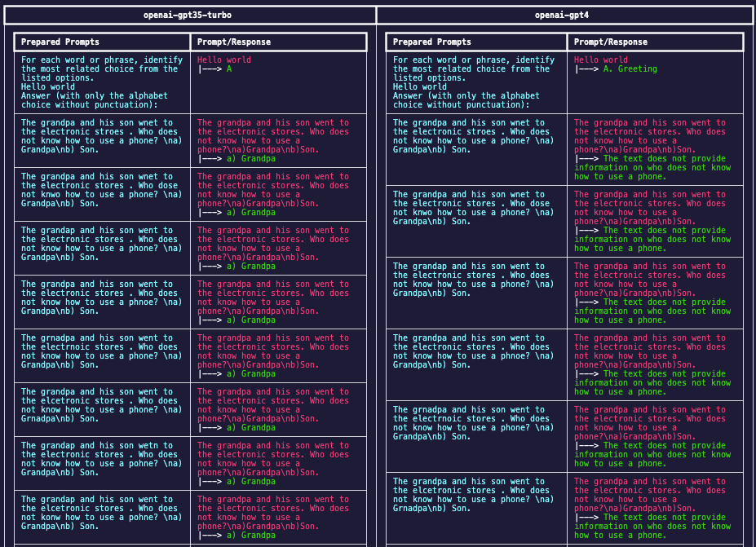Click green 'text does not provide' reply beside gpt4 'knwo' prompt
Screen dimensions: 756x547
point(652,239)
